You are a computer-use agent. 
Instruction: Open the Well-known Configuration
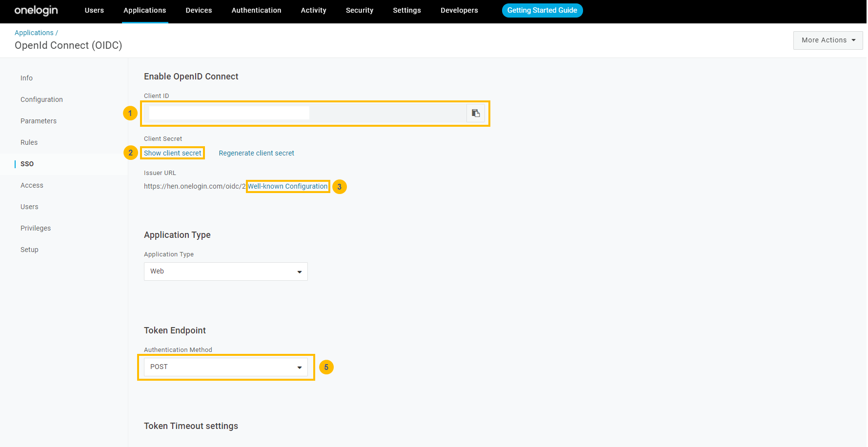click(x=288, y=186)
